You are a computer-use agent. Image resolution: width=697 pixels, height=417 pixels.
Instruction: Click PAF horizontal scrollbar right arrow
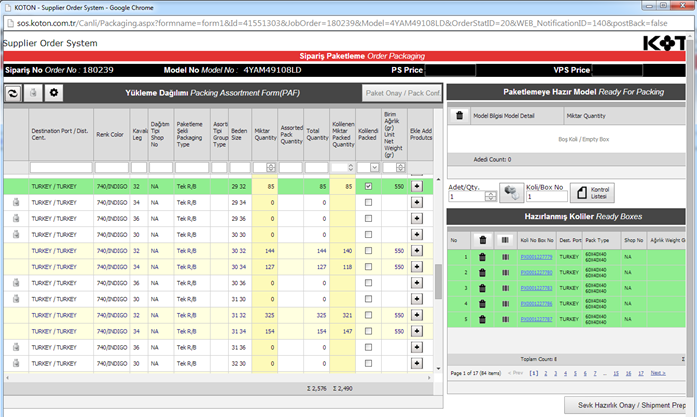[x=429, y=378]
